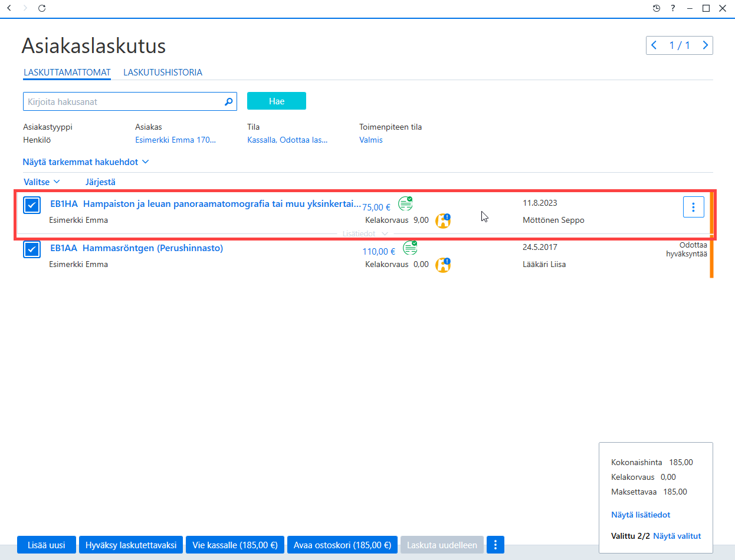Image resolution: width=735 pixels, height=560 pixels.
Task: Click the Hae search button
Action: pyautogui.click(x=277, y=101)
